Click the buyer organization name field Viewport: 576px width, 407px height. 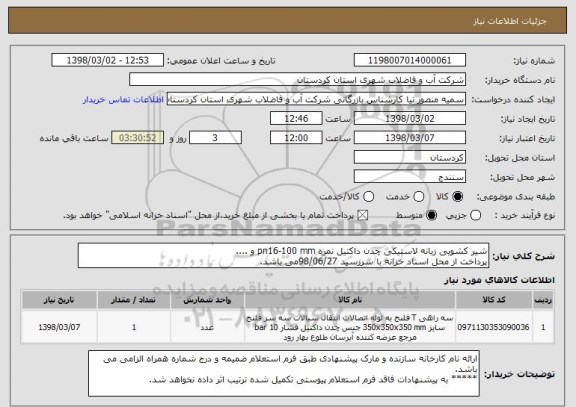point(298,80)
